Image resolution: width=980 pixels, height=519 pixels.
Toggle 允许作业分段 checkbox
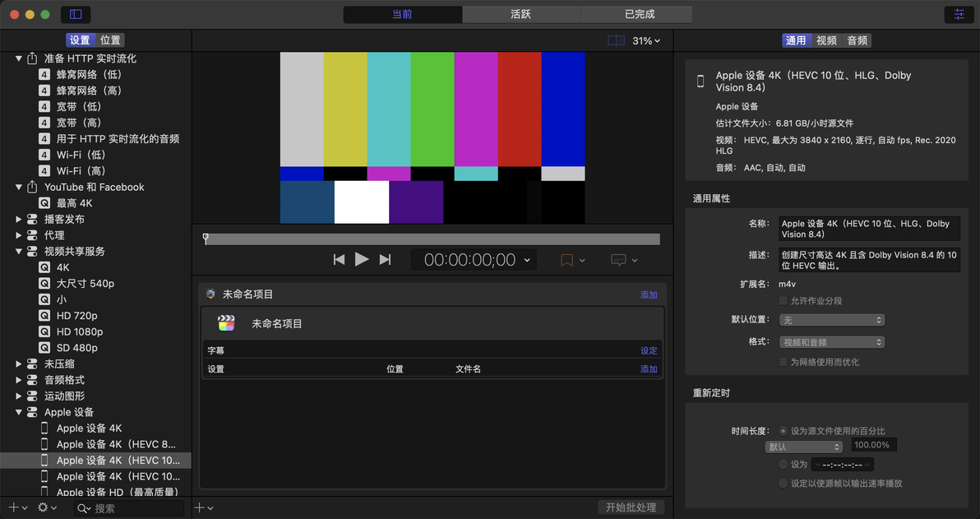click(x=784, y=301)
